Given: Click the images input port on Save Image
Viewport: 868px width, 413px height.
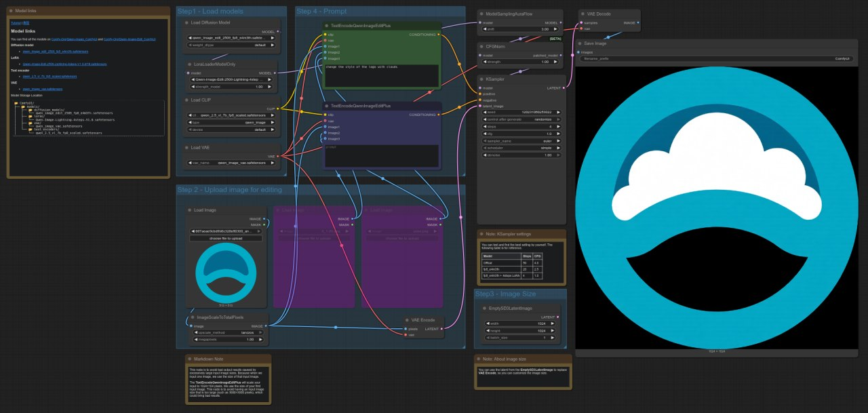Looking at the screenshot, I should pos(578,52).
